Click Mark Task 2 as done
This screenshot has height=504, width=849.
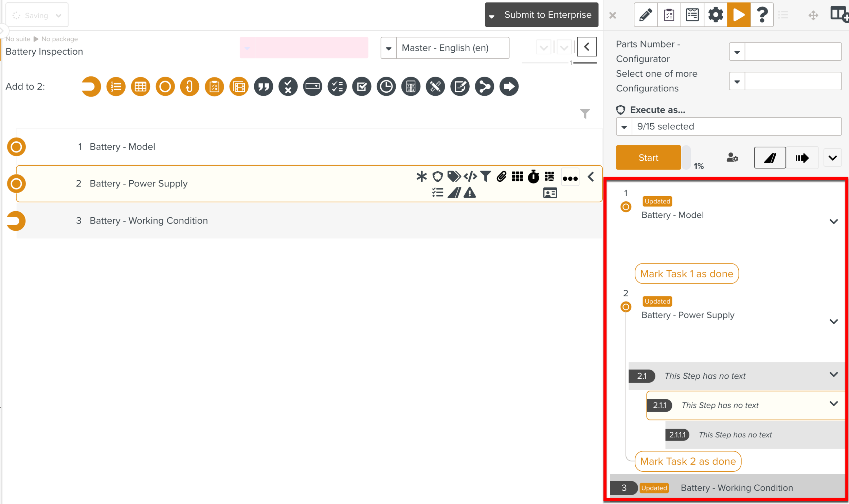[688, 461]
